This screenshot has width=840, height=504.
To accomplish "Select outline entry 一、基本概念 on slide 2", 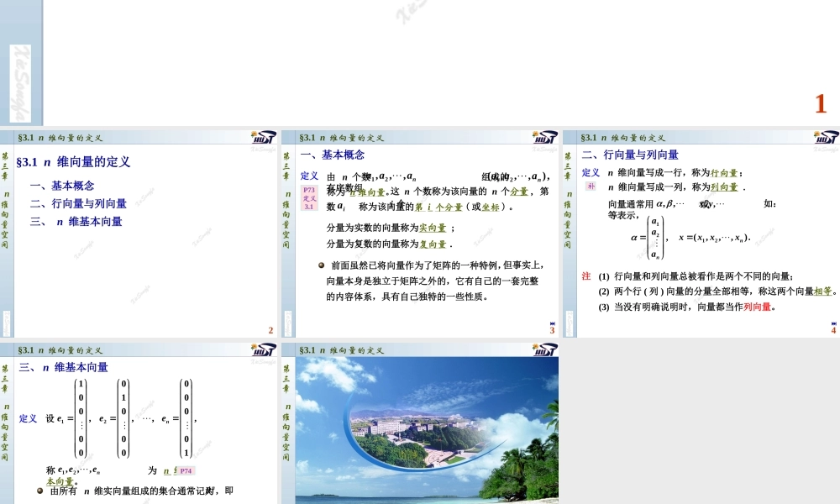I will (70, 186).
